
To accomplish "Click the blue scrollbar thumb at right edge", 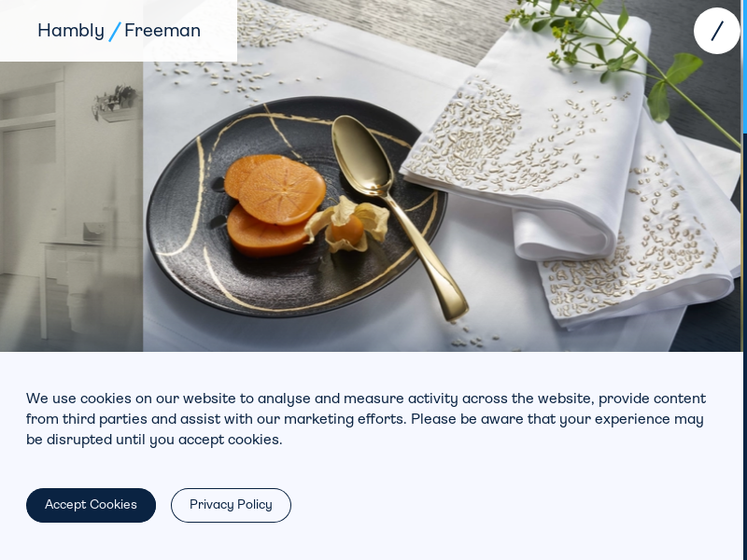I will click(x=744, y=65).
